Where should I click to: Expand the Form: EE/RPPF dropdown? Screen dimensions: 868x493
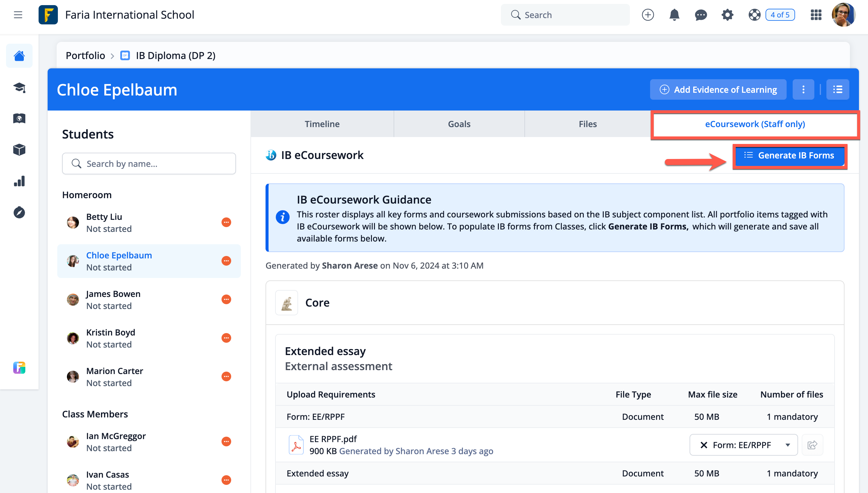(x=788, y=445)
